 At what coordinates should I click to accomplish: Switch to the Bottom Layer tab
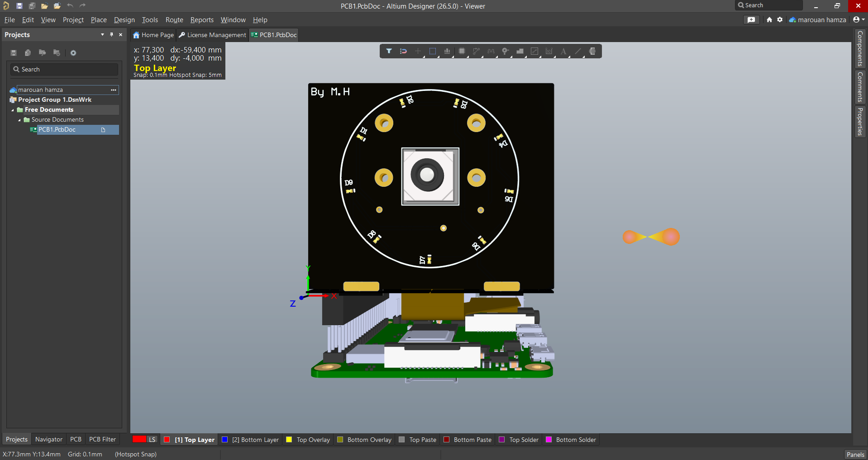point(250,439)
